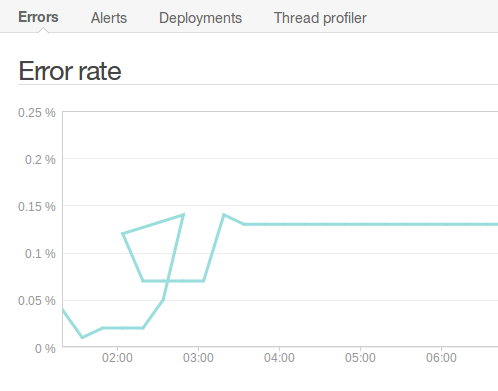Select the 0 % y-axis label
498x391 pixels.
tap(45, 349)
